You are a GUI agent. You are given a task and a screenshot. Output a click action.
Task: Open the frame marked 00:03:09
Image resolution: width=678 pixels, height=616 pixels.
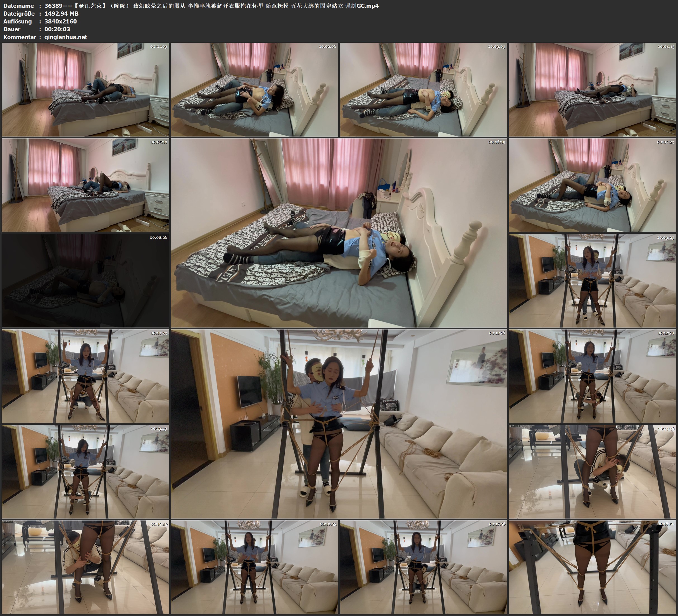tap(424, 90)
